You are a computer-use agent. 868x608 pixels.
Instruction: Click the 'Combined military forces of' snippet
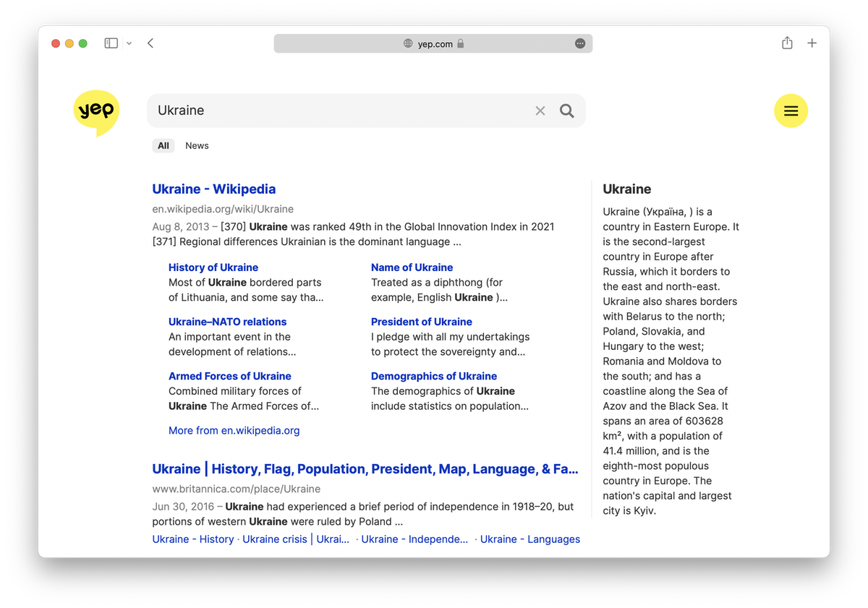coord(235,391)
